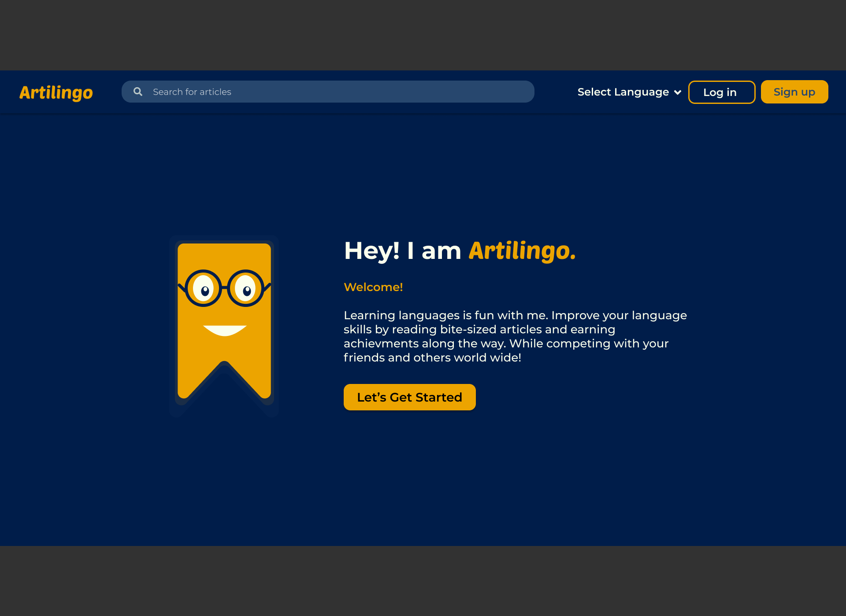The width and height of the screenshot is (846, 616).
Task: Click the sentence 'Learning languages is fun with me'
Action: 445,315
